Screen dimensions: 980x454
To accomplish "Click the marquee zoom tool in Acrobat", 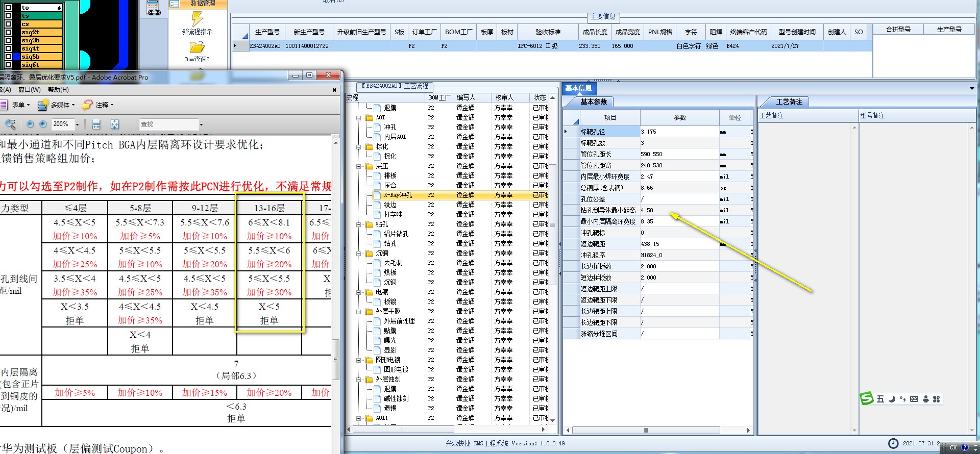I will [x=10, y=124].
